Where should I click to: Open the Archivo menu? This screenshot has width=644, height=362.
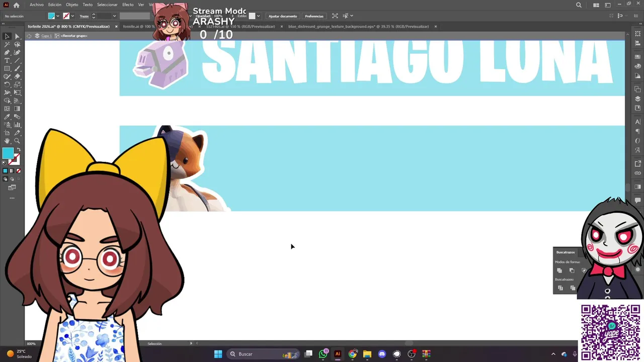(x=36, y=5)
